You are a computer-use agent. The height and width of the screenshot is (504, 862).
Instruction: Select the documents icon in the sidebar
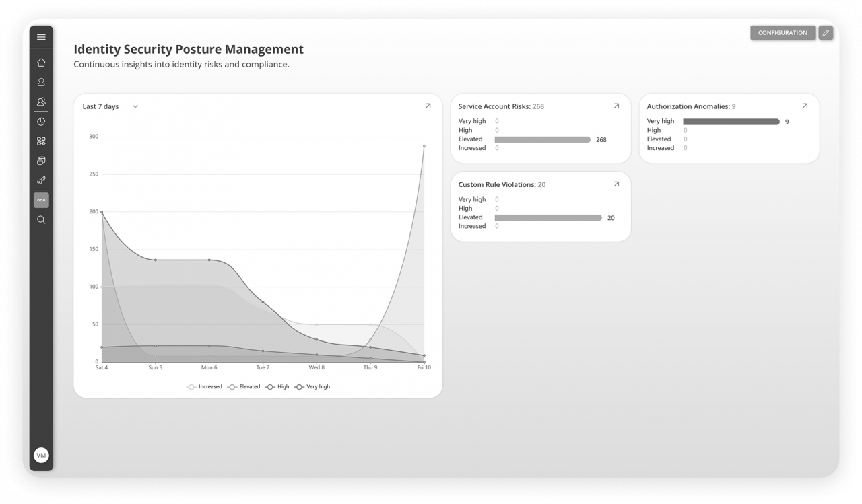point(41,160)
